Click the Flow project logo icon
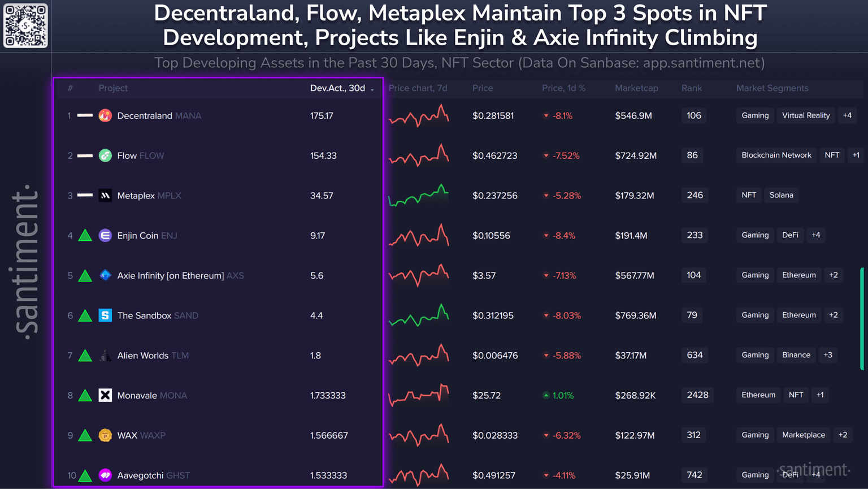 [x=105, y=155]
